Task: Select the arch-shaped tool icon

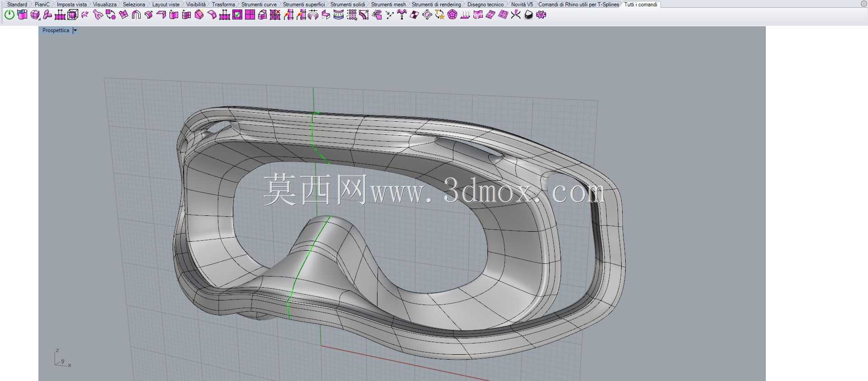Action: tap(136, 15)
